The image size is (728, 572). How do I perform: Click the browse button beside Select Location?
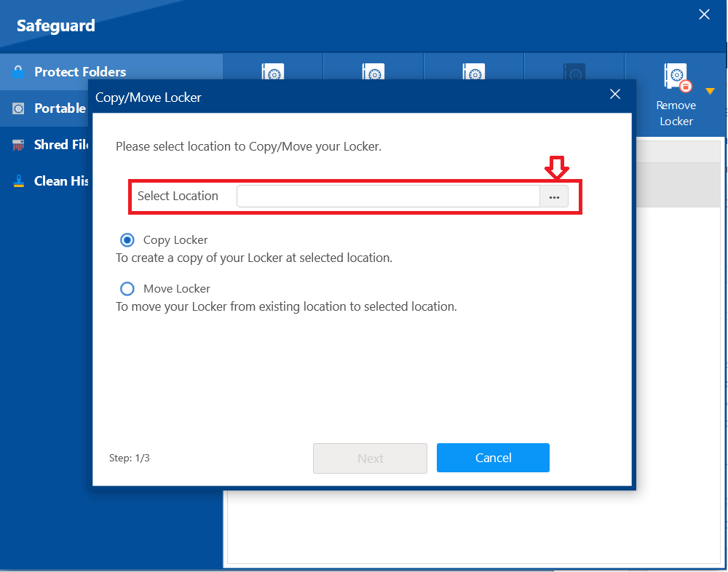click(554, 197)
